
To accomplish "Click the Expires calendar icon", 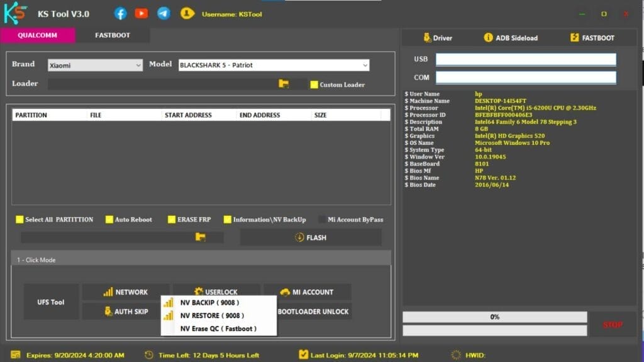I will (x=16, y=354).
